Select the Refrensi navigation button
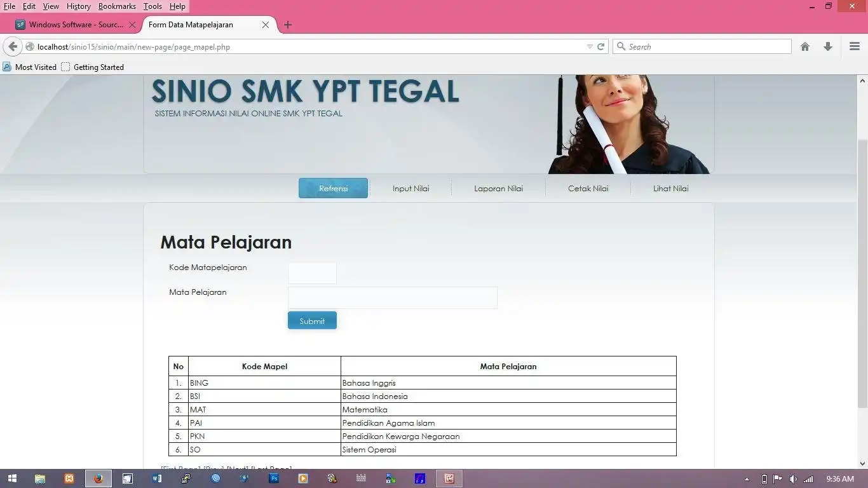The image size is (868, 488). point(333,188)
